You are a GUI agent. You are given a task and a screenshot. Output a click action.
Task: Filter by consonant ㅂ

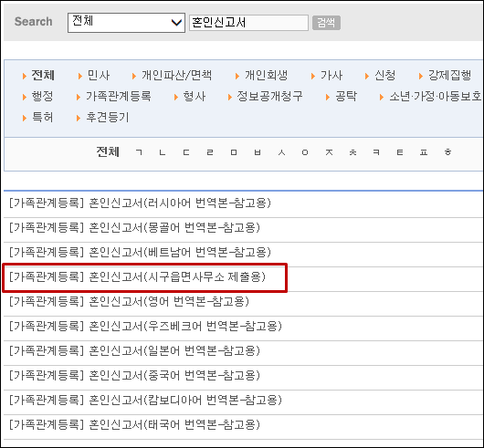tap(258, 152)
